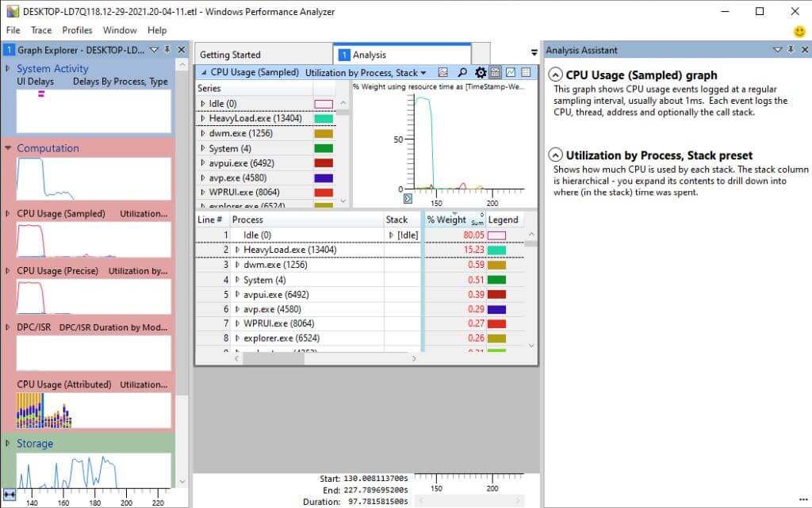Switch to graph and table display mode
This screenshot has height=508, width=812.
(495, 72)
